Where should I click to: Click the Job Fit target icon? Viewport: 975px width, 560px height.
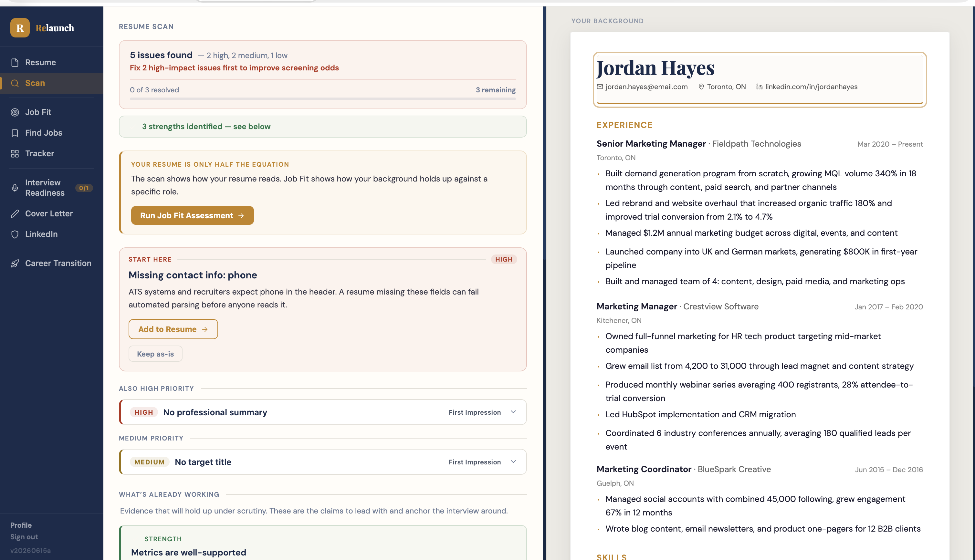[15, 112]
